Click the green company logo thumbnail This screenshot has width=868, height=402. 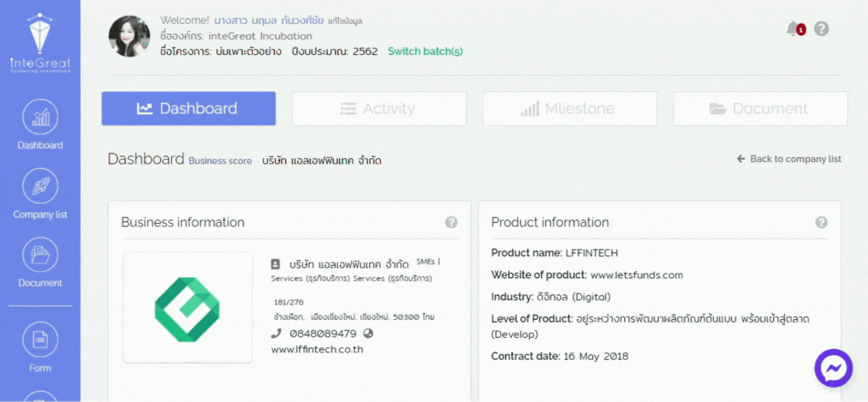(187, 309)
